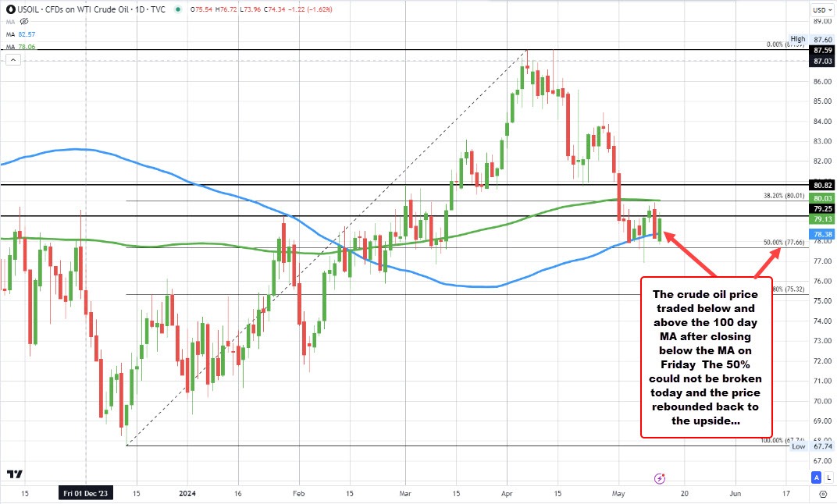
Task: Click the High 87.60 label
Action: click(810, 40)
